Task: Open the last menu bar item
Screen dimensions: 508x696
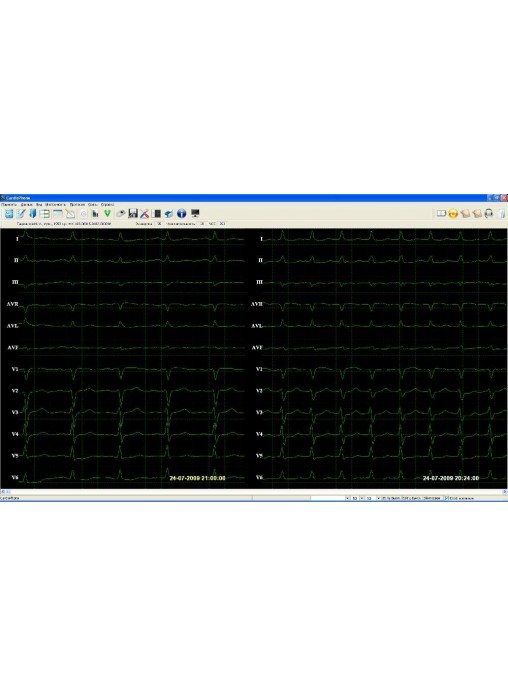Action: 107,205
